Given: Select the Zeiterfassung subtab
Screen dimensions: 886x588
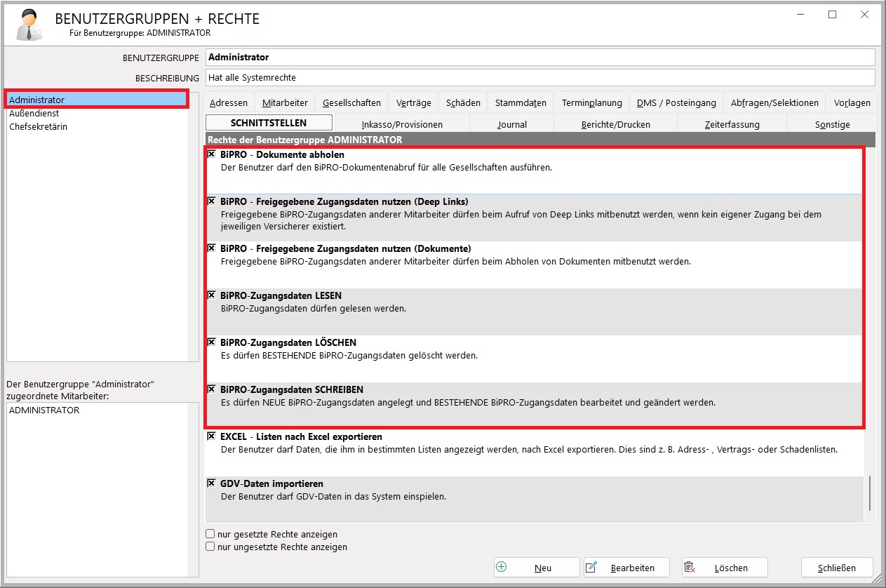Looking at the screenshot, I should [732, 124].
